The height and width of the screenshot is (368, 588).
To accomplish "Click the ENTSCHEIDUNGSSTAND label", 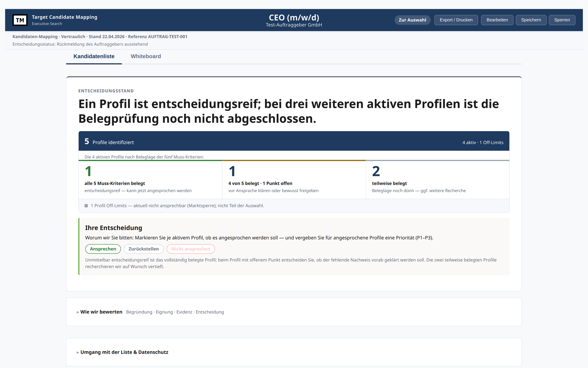I will (106, 91).
